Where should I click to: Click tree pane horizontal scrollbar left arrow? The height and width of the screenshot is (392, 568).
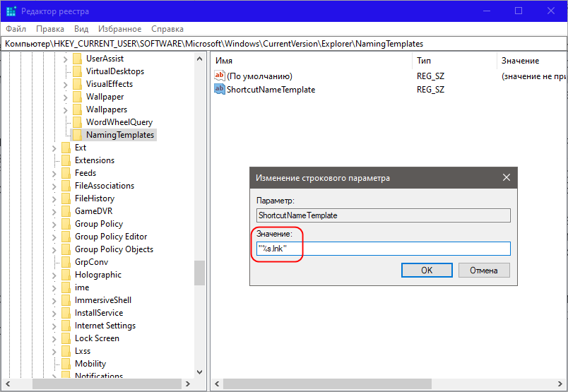(8, 384)
